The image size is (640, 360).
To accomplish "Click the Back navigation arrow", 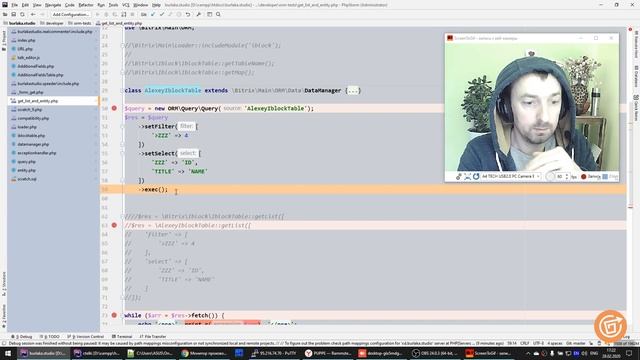I will click(33, 14).
